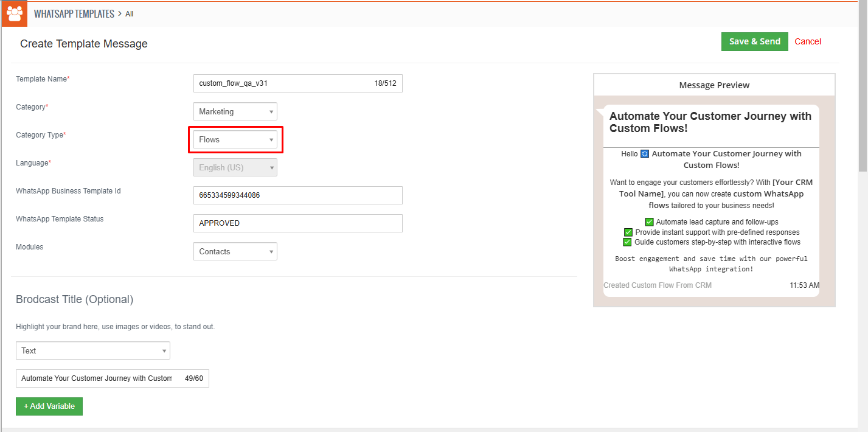Open the broadcast title type dropdown Text

point(93,350)
